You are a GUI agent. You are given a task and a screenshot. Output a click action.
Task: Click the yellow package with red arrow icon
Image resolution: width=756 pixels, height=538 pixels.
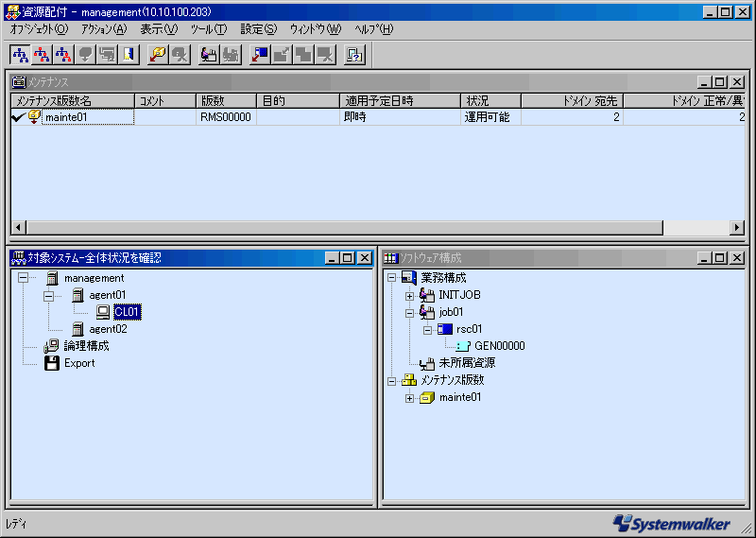(158, 55)
